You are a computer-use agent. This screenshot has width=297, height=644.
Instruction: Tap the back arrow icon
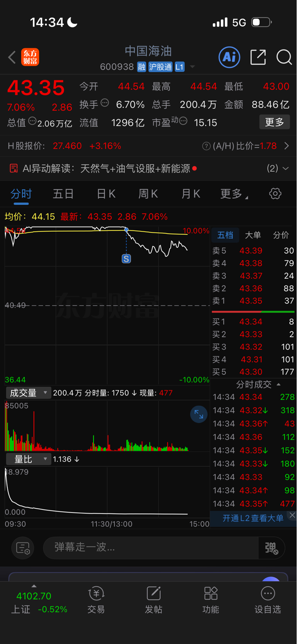pyautogui.click(x=12, y=57)
